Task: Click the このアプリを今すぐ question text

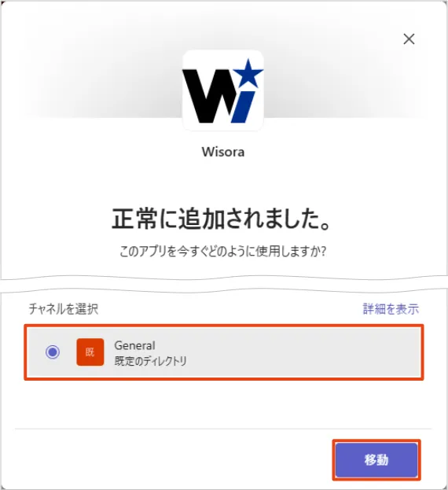Action: [223, 251]
